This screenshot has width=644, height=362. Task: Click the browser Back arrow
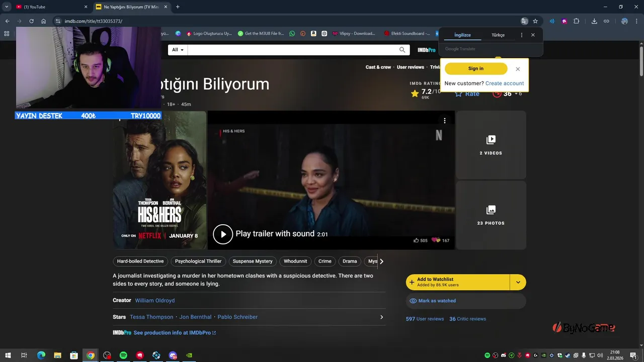[7, 21]
